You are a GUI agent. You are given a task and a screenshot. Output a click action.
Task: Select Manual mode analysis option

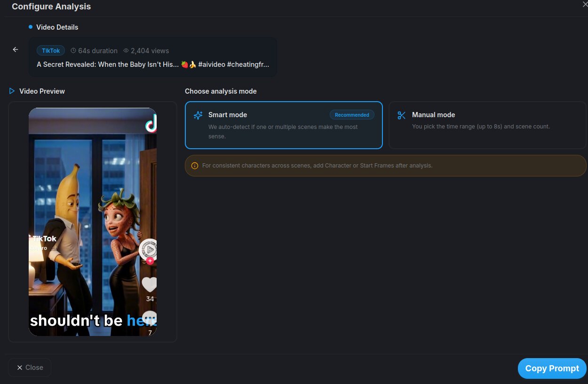pyautogui.click(x=487, y=125)
